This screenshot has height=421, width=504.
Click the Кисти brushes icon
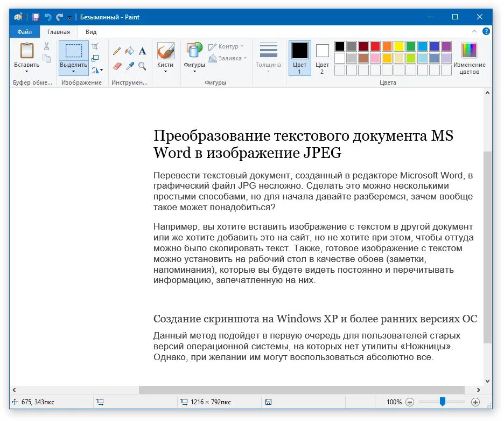(165, 51)
